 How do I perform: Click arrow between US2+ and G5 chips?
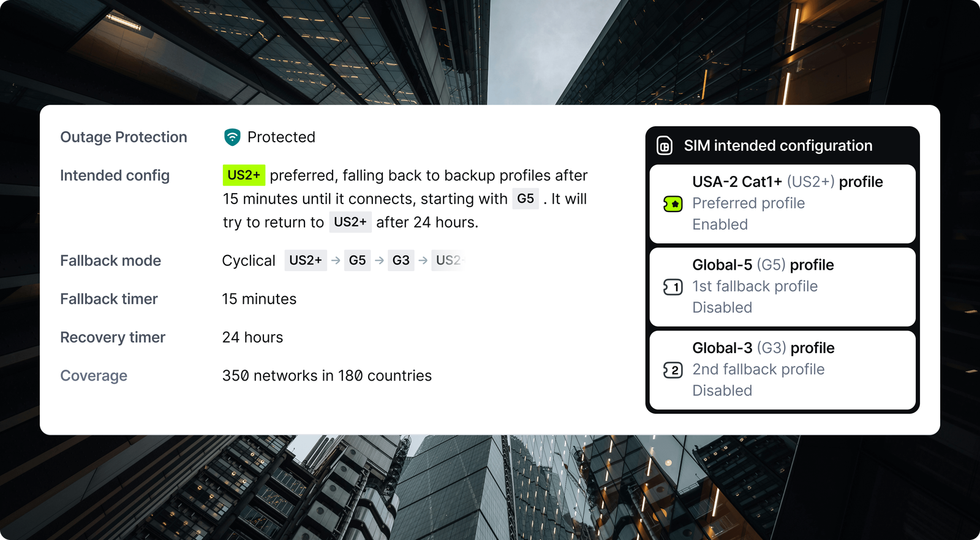(x=336, y=260)
